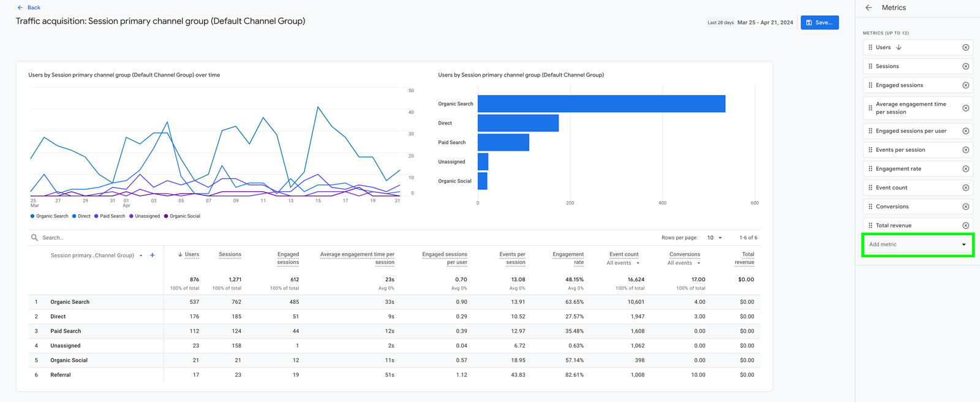The image size is (980, 402).
Task: Click the search magnifier icon in table
Action: point(34,238)
